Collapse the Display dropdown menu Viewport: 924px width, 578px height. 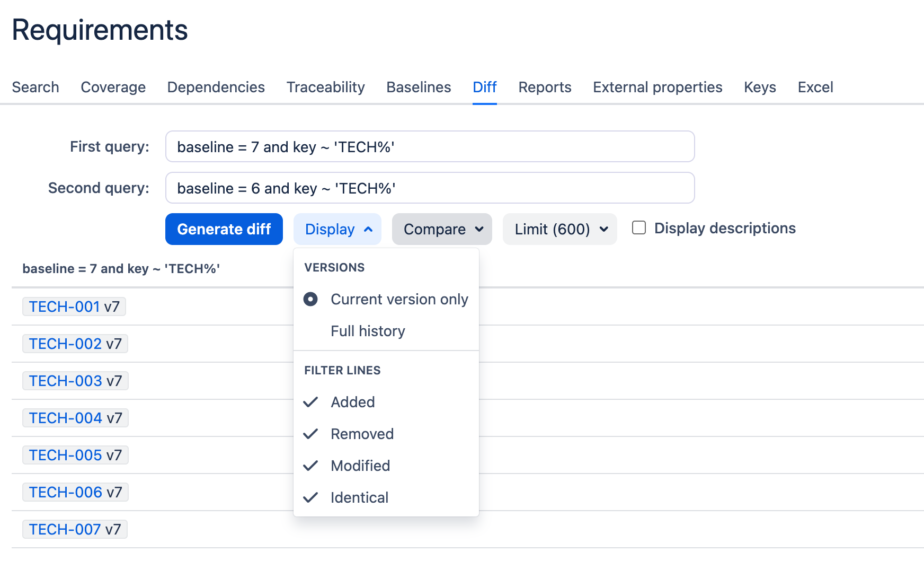(x=337, y=229)
